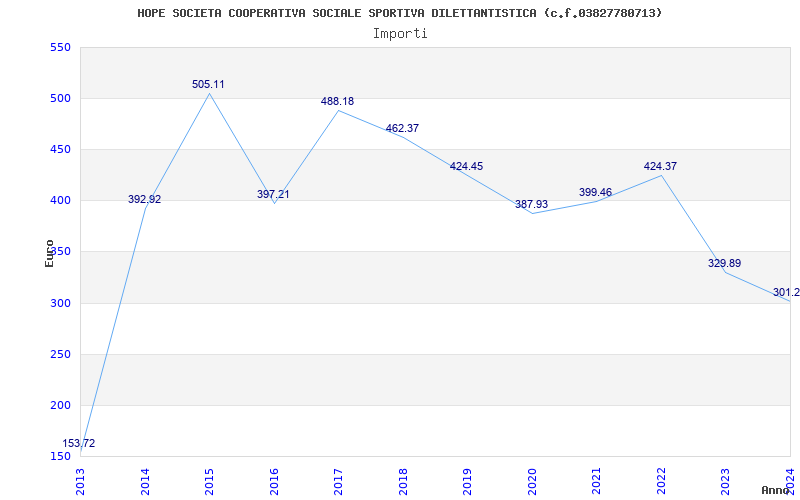Image resolution: width=800 pixels, height=500 pixels.
Task: Select the 397.21 data label
Action: tap(273, 194)
